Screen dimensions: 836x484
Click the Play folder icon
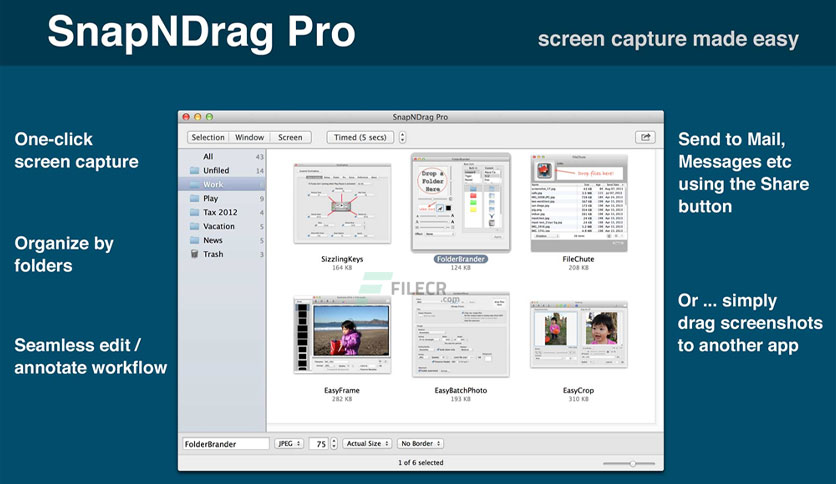point(195,198)
